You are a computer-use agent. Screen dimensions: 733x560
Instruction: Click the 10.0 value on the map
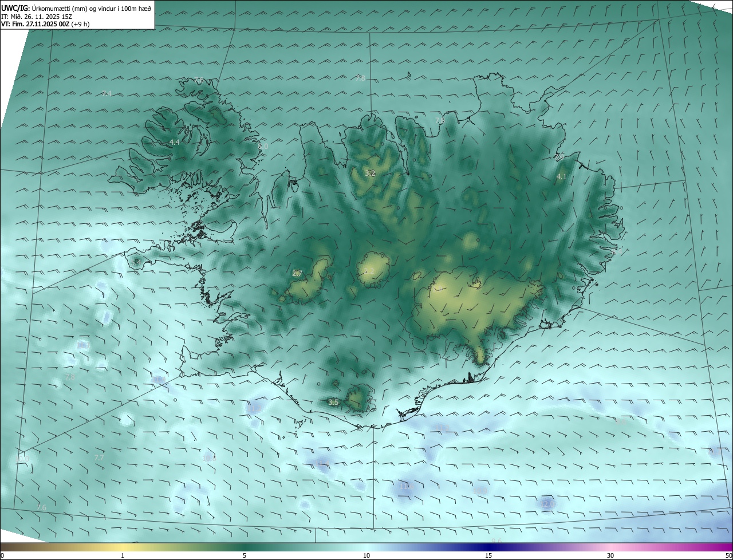pos(22,459)
